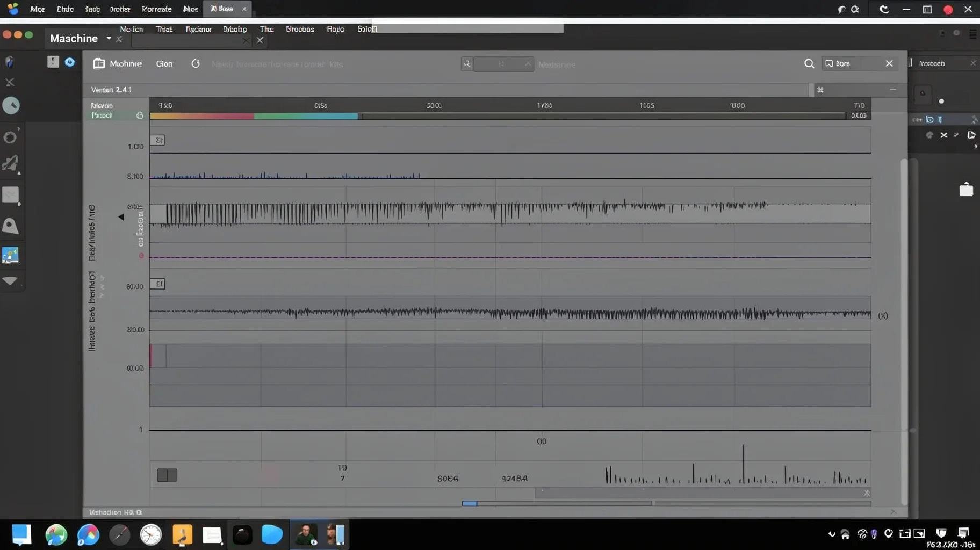
Task: Click the vertical scrollbar on right of graph
Action: 904,333
